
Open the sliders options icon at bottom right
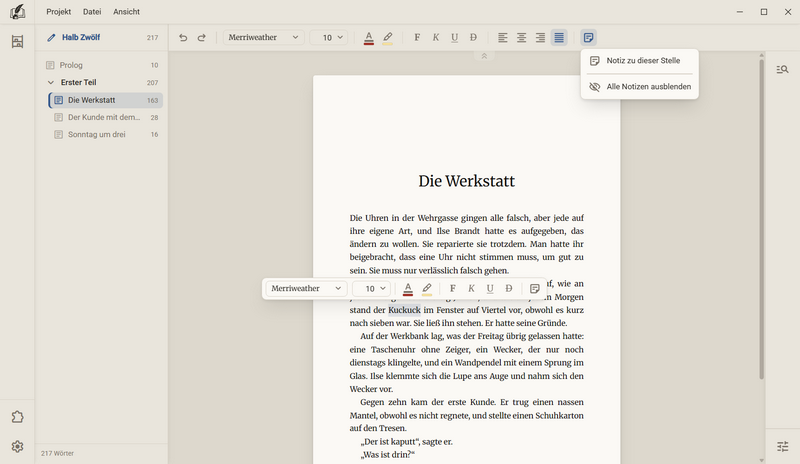(x=782, y=447)
